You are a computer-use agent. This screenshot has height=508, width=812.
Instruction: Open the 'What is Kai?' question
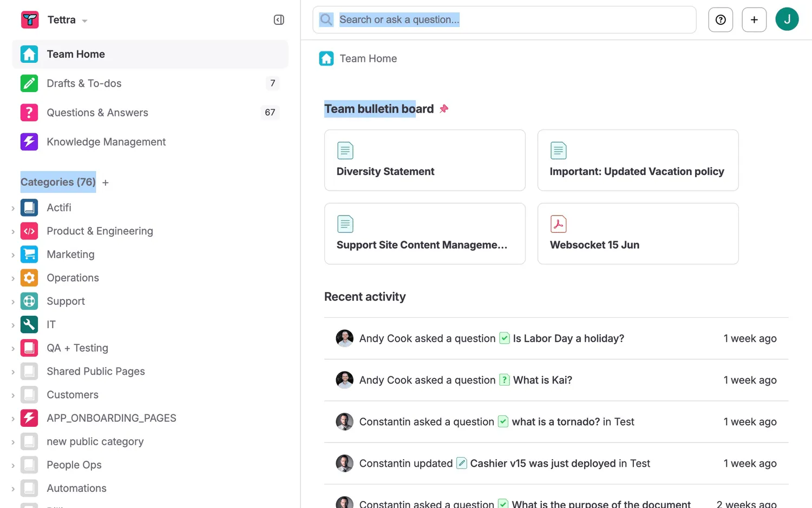pyautogui.click(x=542, y=380)
